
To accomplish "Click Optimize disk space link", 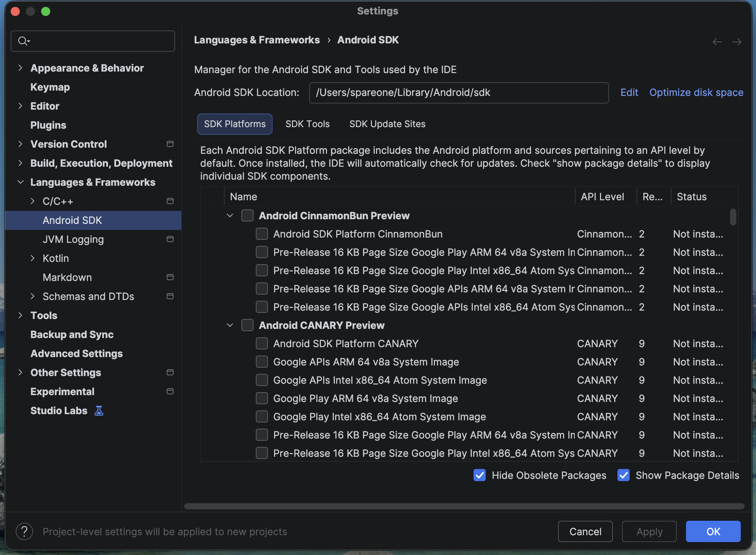I will (x=696, y=92).
